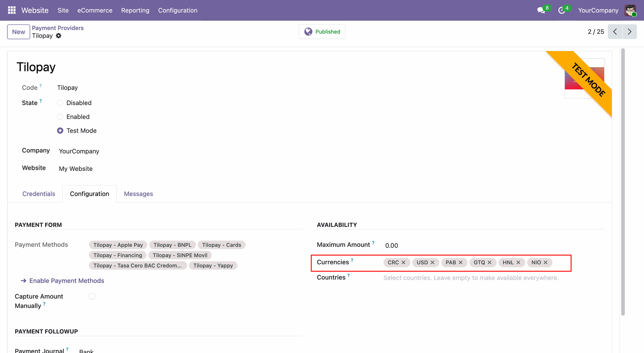This screenshot has height=353, width=644.
Task: Remove the GTQ currency tag
Action: pos(489,262)
